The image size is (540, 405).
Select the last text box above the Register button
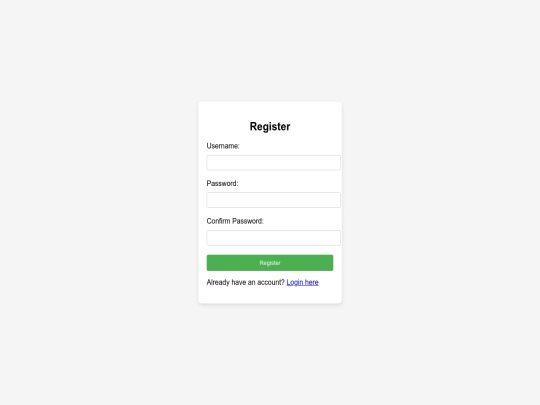(x=273, y=238)
